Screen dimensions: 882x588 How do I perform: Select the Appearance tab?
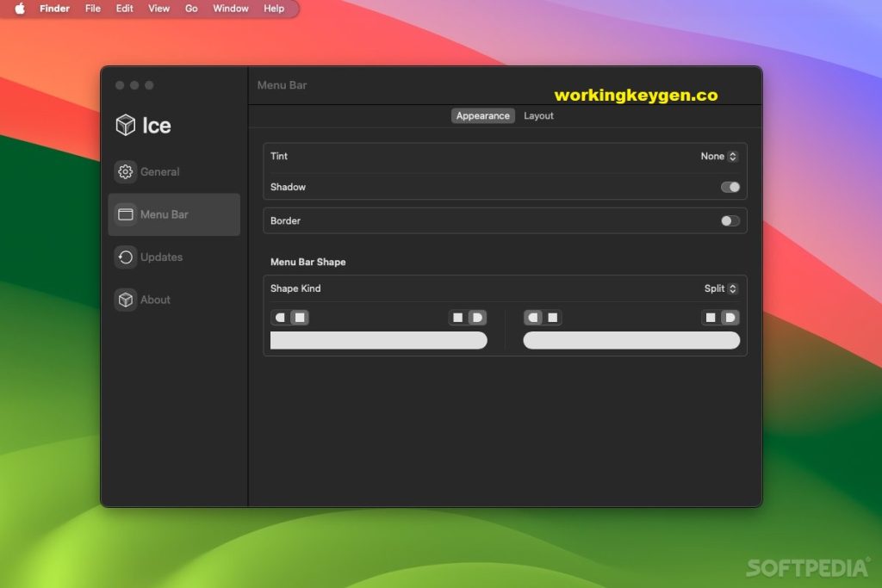(482, 115)
